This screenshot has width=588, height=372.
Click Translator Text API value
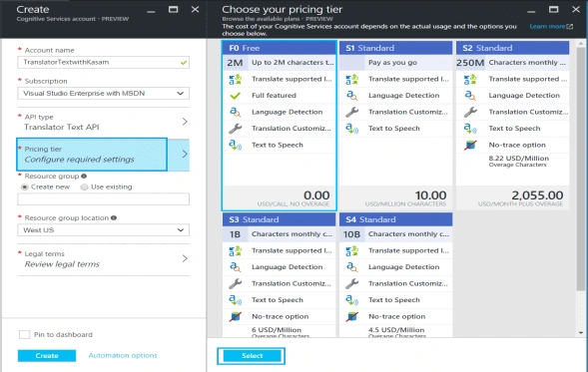coord(62,127)
